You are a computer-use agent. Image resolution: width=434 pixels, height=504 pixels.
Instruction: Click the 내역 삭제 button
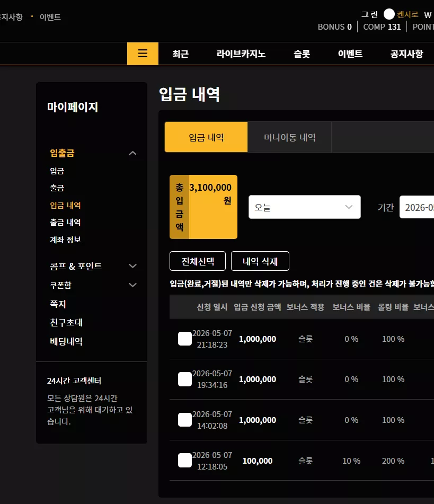point(260,261)
